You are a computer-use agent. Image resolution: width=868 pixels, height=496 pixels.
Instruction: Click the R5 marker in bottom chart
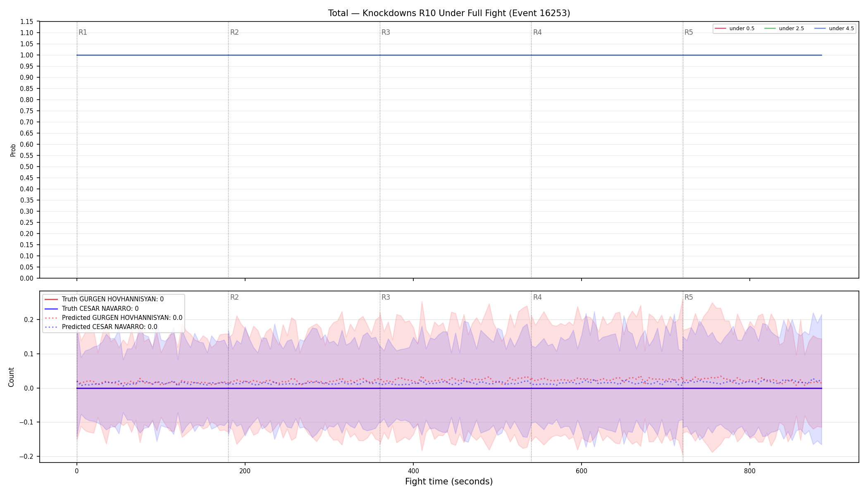[689, 297]
